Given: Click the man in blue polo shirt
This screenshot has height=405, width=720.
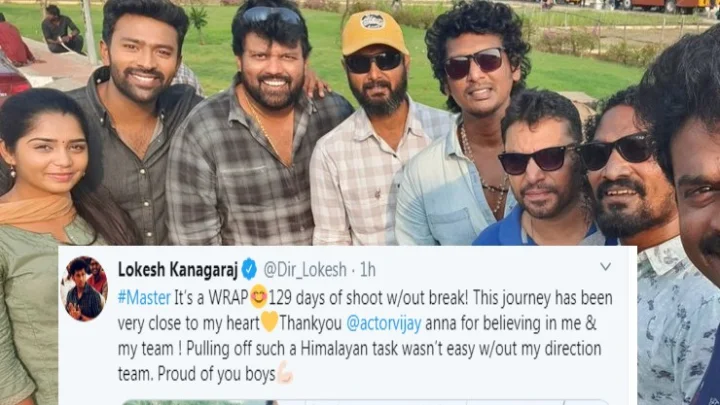Looking at the screenshot, I should pyautogui.click(x=540, y=174).
